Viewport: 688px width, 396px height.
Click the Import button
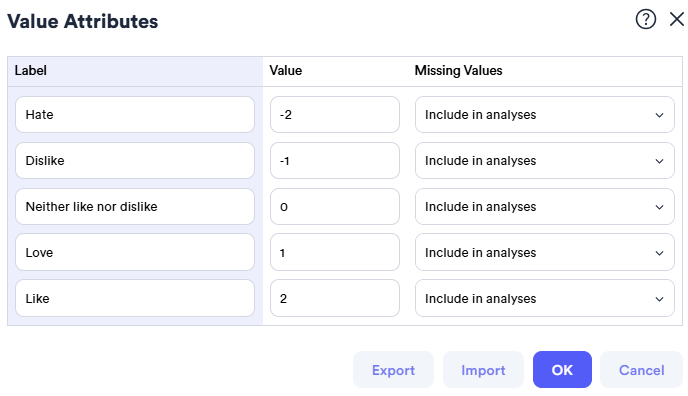pos(483,370)
